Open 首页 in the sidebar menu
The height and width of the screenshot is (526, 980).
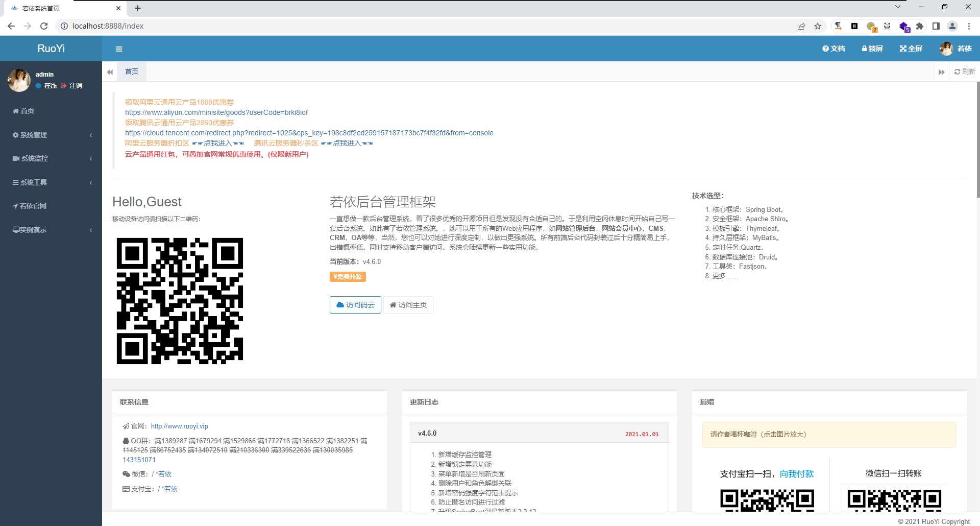[23, 111]
